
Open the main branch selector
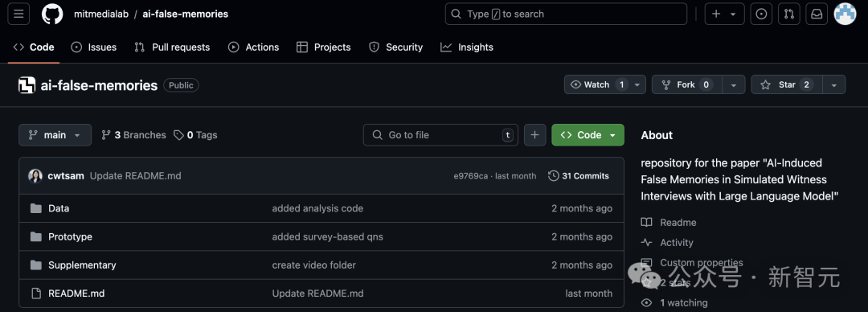pos(55,134)
